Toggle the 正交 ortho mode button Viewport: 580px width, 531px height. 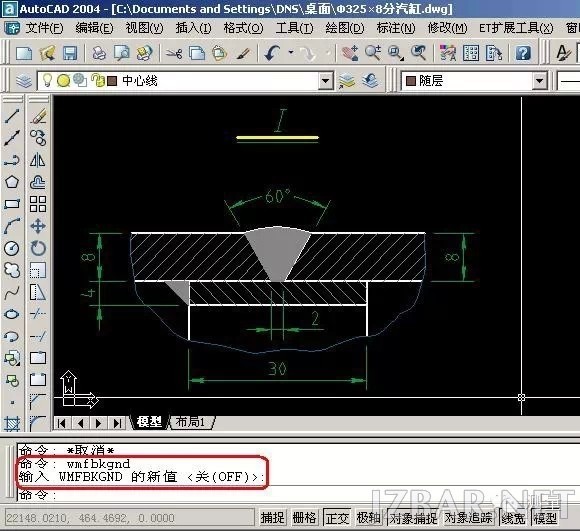(x=337, y=518)
